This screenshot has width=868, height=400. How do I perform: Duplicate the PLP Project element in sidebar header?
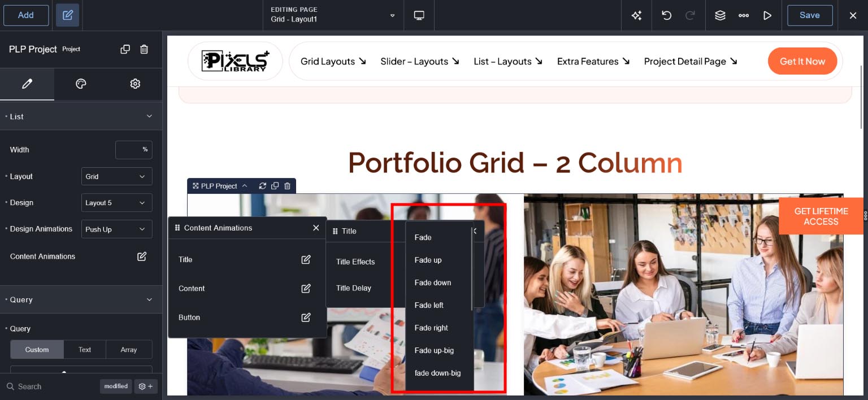[125, 49]
